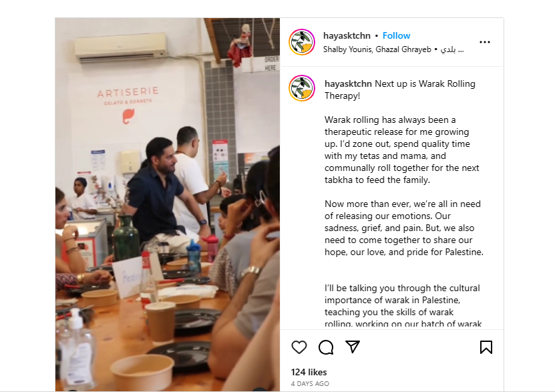The width and height of the screenshot is (555, 392).
Task: Play the video of the workshop table
Action: click(x=168, y=204)
